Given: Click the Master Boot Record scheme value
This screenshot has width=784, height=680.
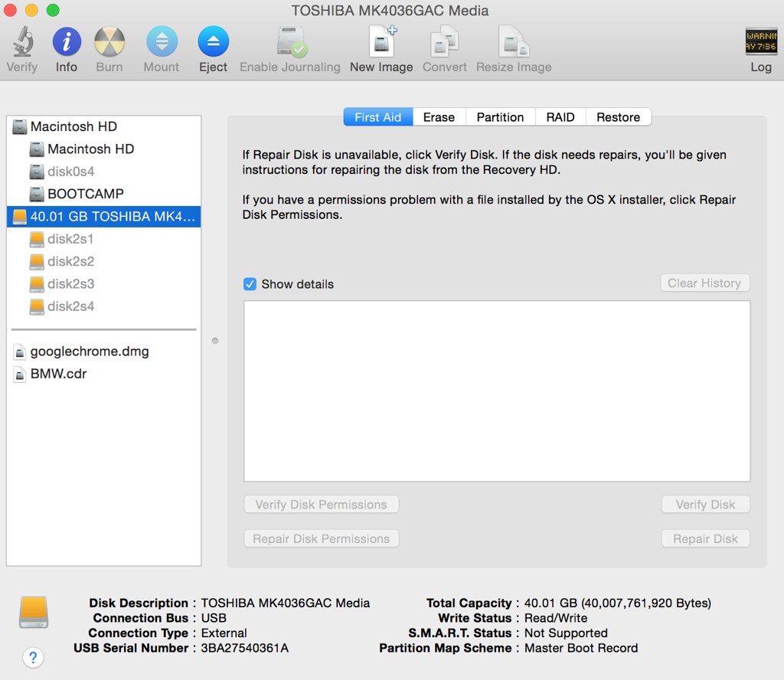Looking at the screenshot, I should click(581, 648).
